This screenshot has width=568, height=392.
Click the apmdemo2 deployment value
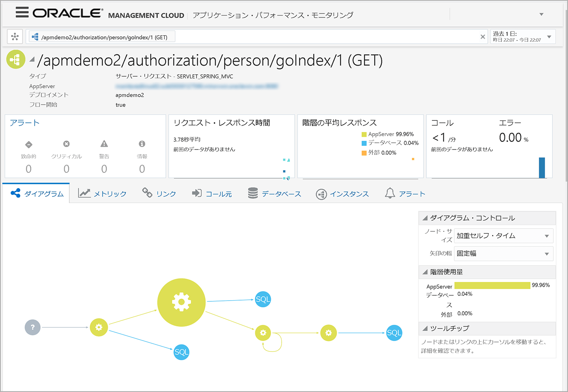(130, 95)
